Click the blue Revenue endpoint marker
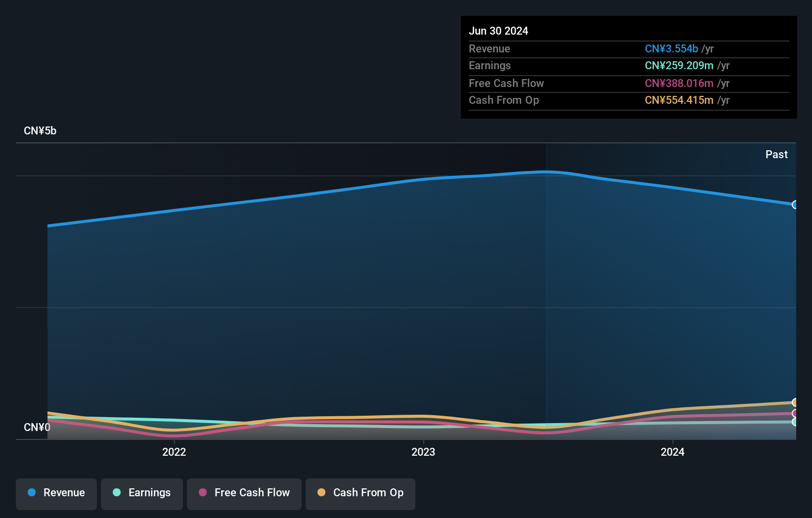The width and height of the screenshot is (812, 518). [x=795, y=205]
